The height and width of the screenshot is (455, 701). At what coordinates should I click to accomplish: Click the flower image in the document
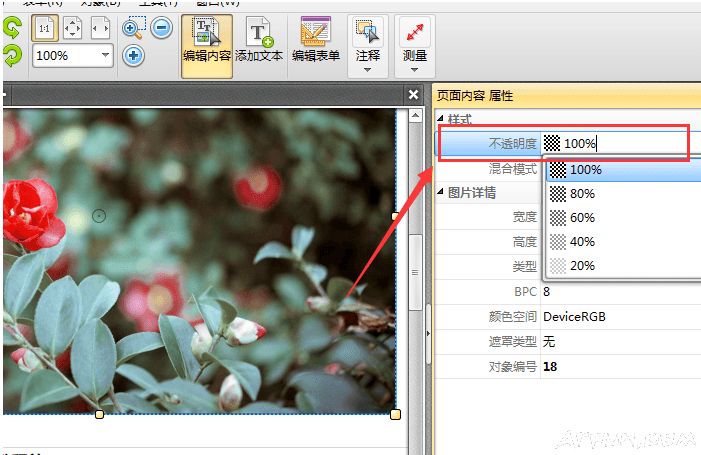[x=199, y=261]
